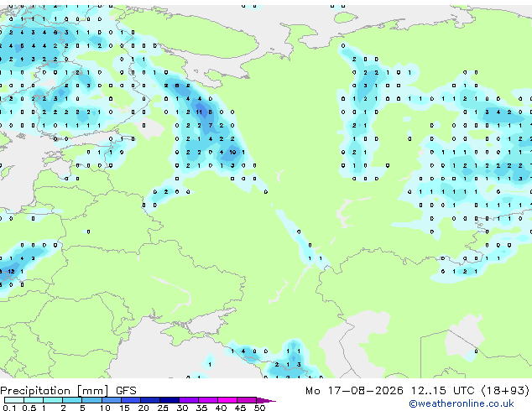Click the '7' precipitation value on the map
The image size is (532, 411).
point(211,125)
